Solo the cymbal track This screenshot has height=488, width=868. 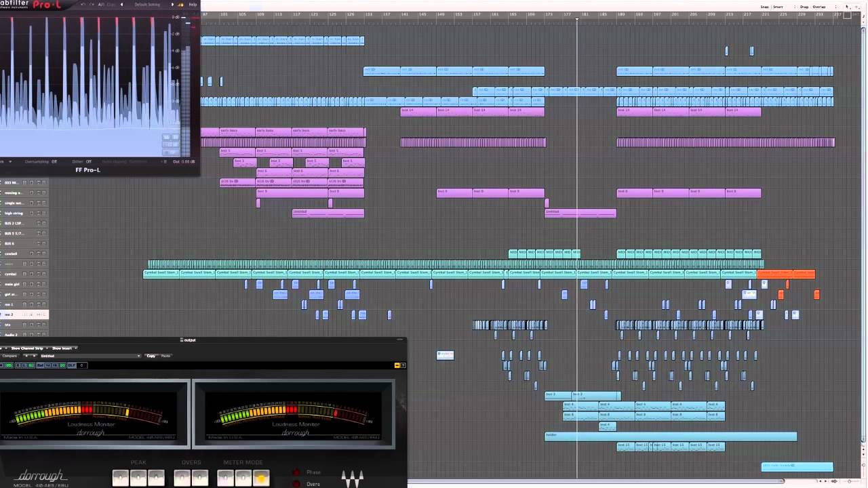[x=44, y=274]
